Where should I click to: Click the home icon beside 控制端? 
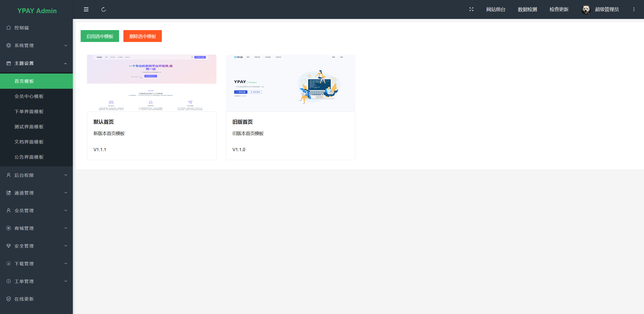click(9, 28)
